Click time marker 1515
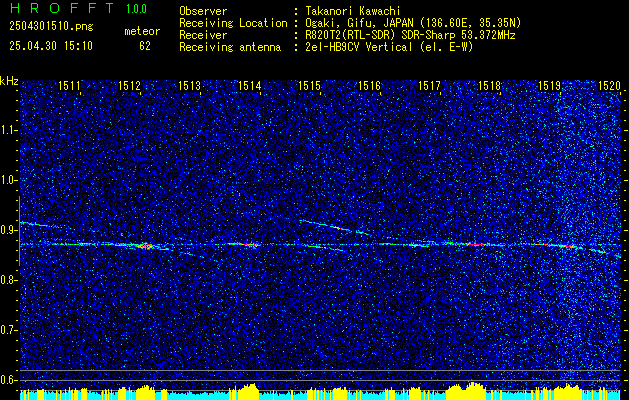Image resolution: width=629 pixels, height=400 pixels. [309, 86]
